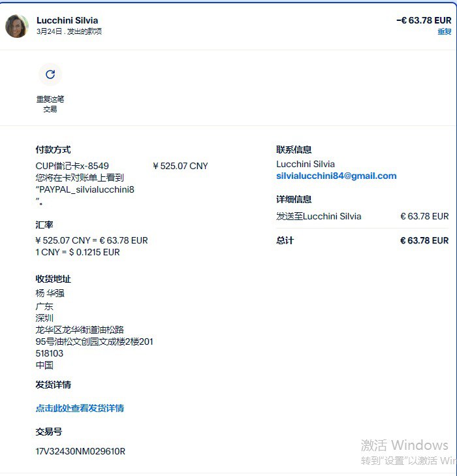Click the 95号油松文创园文成楼2楼201 address line
This screenshot has height=476, width=457.
point(95,341)
